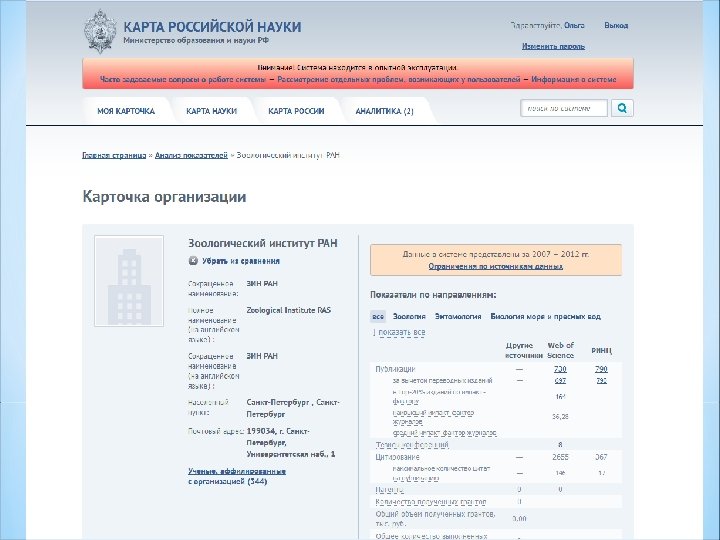
Task: Click the Zoological Institute RAS name text
Action: pyautogui.click(x=288, y=310)
